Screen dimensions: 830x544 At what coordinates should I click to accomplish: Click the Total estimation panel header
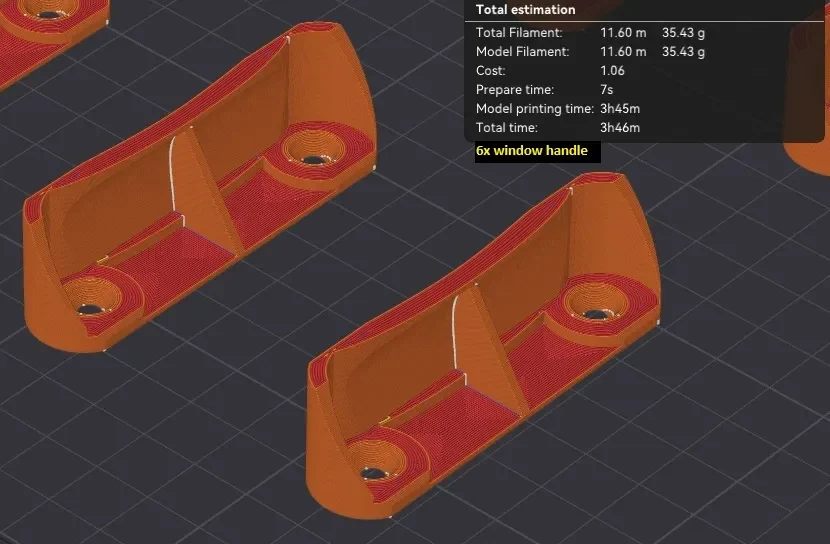525,10
